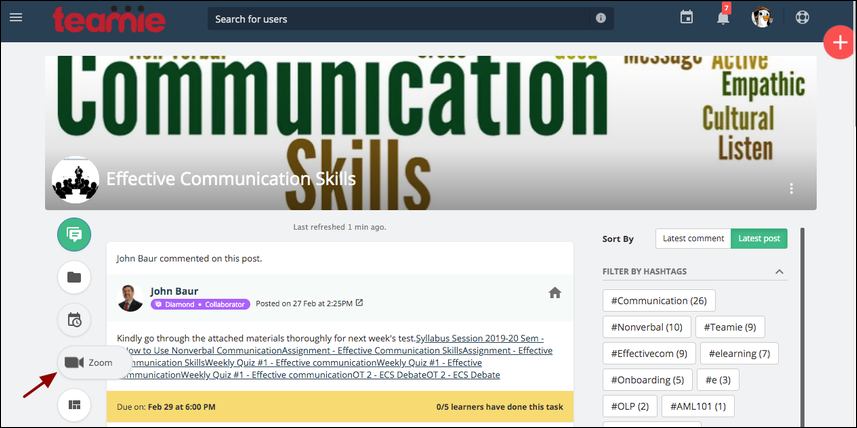Filter by #Effectivecom hashtag
Viewport: 857px width, 428px height.
pyautogui.click(x=649, y=353)
